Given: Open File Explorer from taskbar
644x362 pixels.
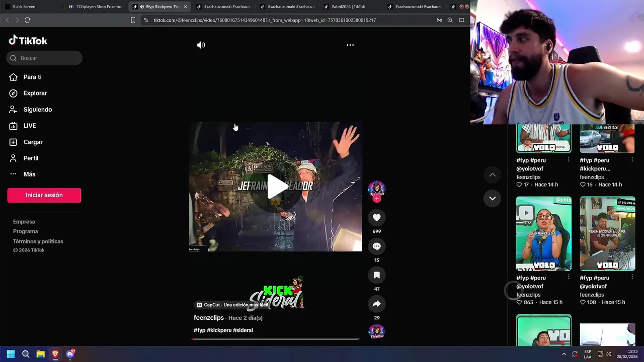Looking at the screenshot, I should pyautogui.click(x=40, y=354).
